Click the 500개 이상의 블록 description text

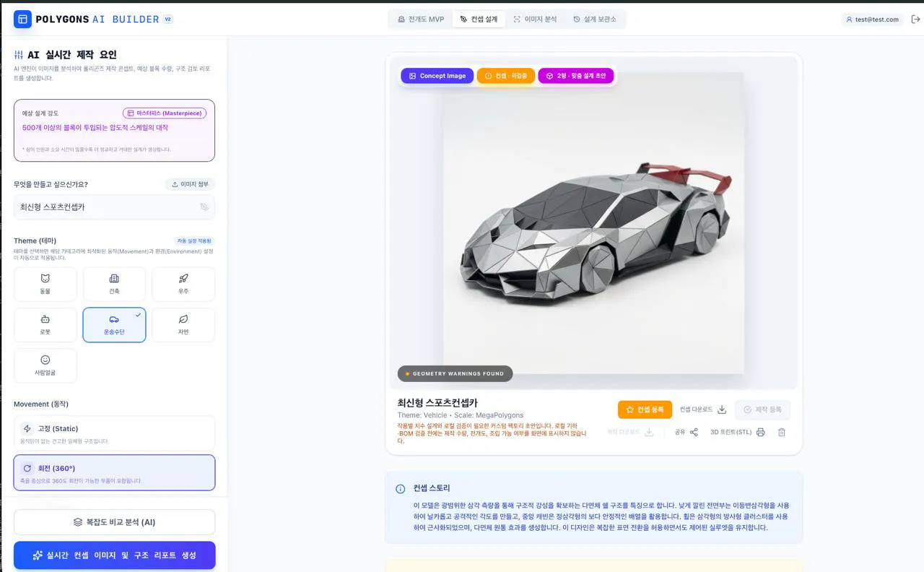coord(95,128)
